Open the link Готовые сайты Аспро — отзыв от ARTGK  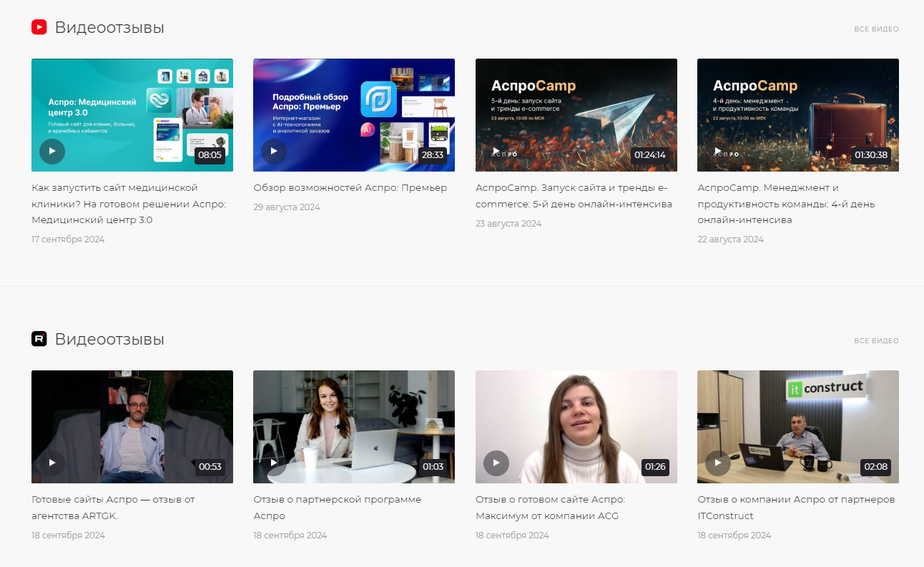(x=113, y=508)
